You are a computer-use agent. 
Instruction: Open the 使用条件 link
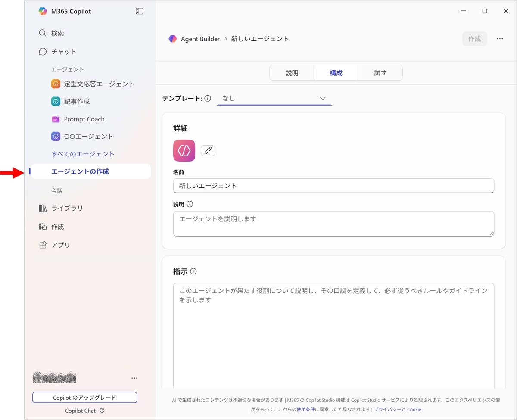306,409
